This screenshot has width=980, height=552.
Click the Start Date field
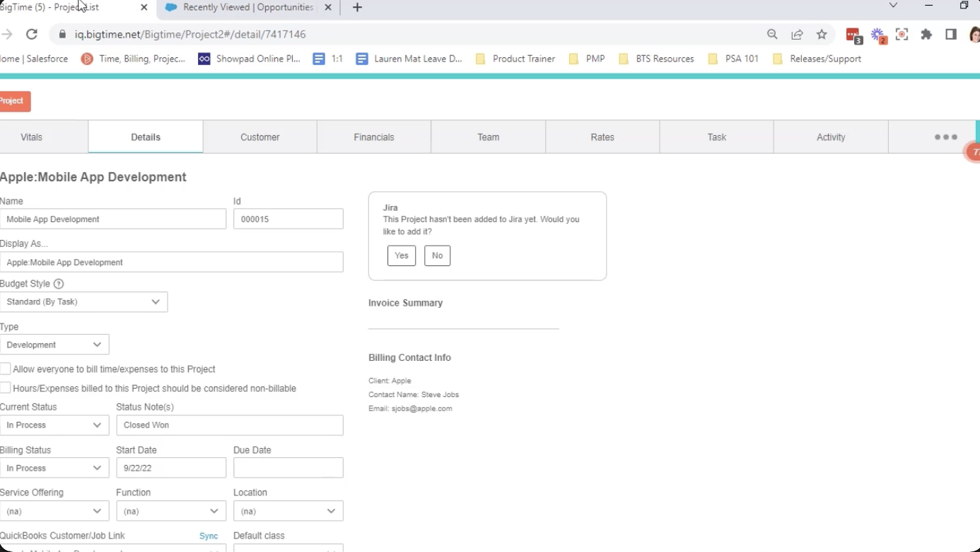click(x=171, y=468)
